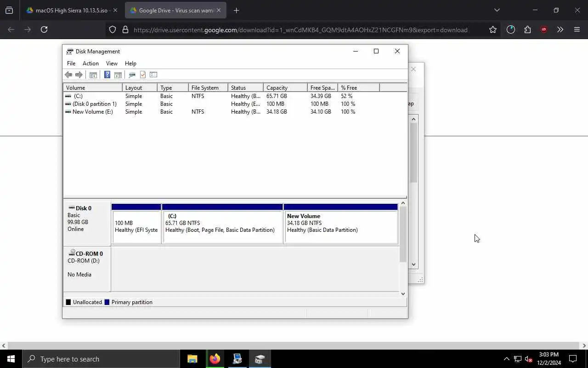Open a new Firefox tab
This screenshot has height=368, width=588.
pyautogui.click(x=236, y=10)
